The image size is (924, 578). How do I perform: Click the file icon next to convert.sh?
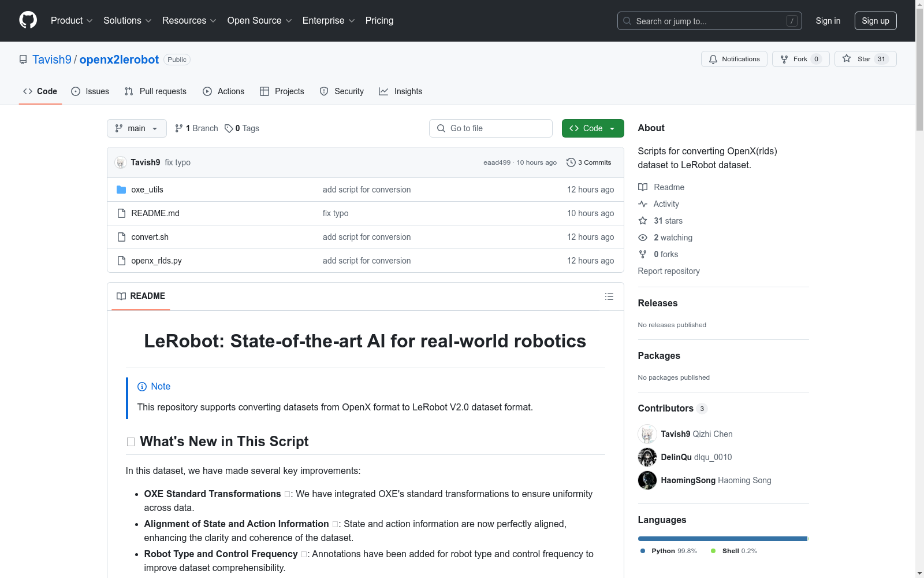[121, 237]
